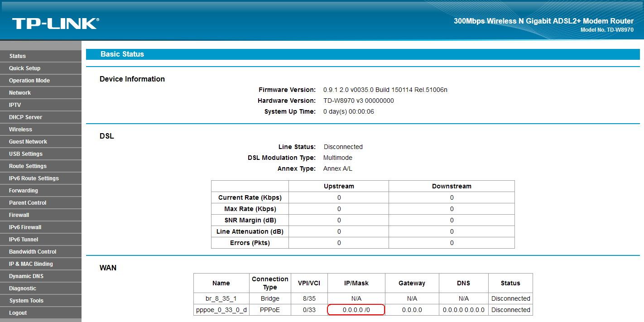The height and width of the screenshot is (322, 644).
Task: Click Line Status value Disconnected
Action: click(x=343, y=147)
